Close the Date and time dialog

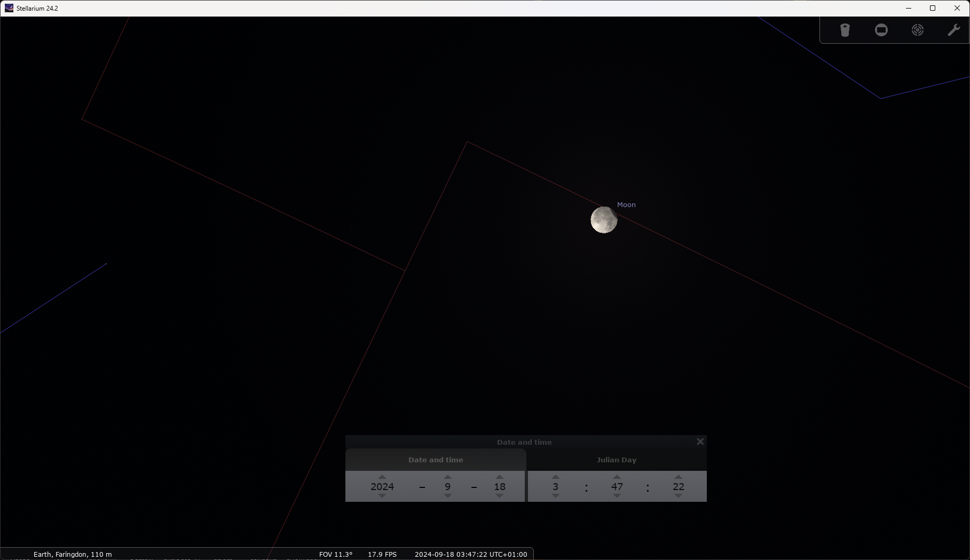(700, 441)
